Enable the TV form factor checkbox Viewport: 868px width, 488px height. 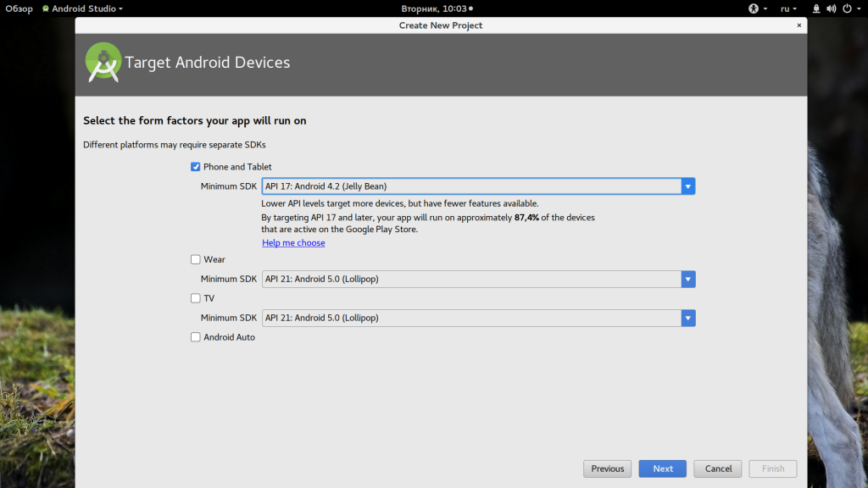click(196, 298)
